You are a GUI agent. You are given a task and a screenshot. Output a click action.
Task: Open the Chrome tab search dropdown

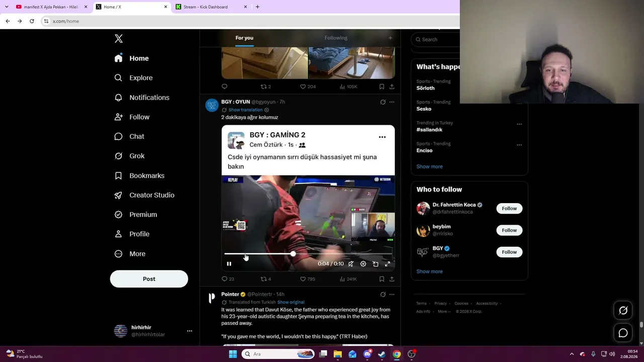[7, 7]
